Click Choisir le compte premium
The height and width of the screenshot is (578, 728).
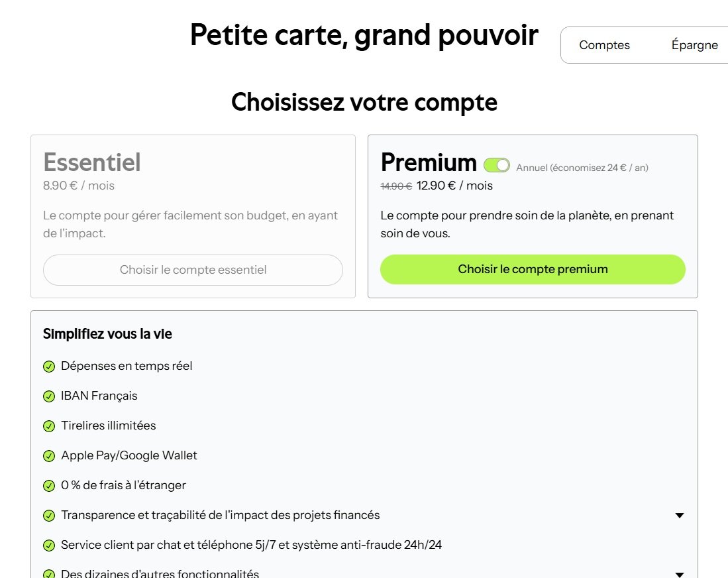point(533,269)
